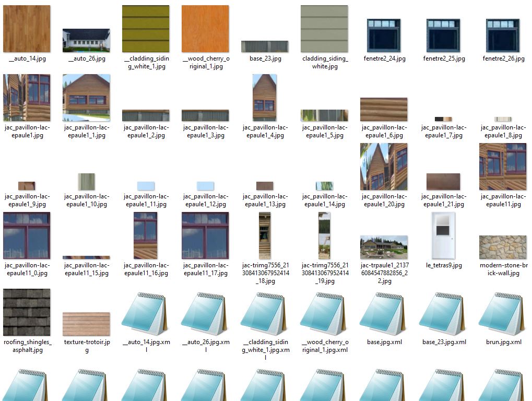This screenshot has height=401, width=532.
Task: Select the white door le_tetras9.jpg thumbnail
Action: click(443, 235)
